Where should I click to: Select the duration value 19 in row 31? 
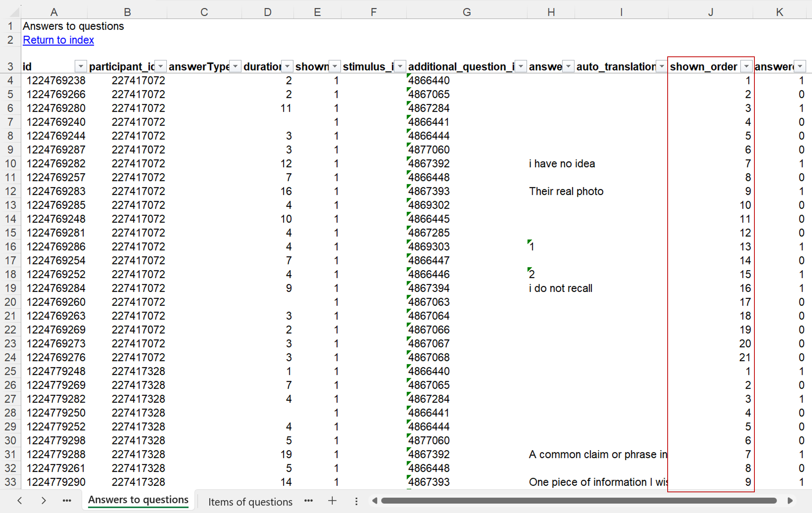pos(268,454)
